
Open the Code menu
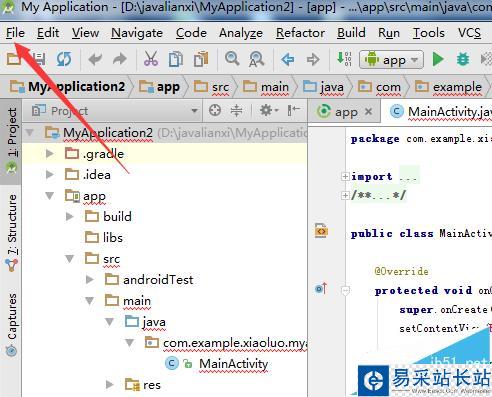191,33
